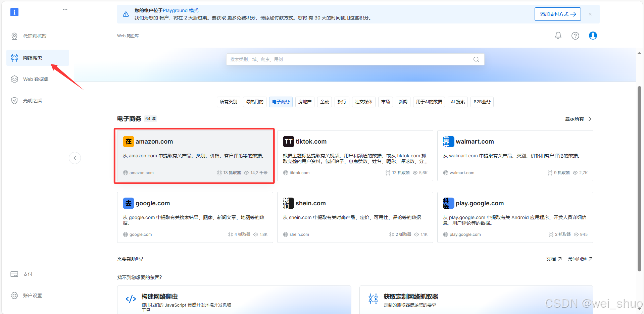Open the 网络爬虫 section in the sidebar

(x=32, y=57)
